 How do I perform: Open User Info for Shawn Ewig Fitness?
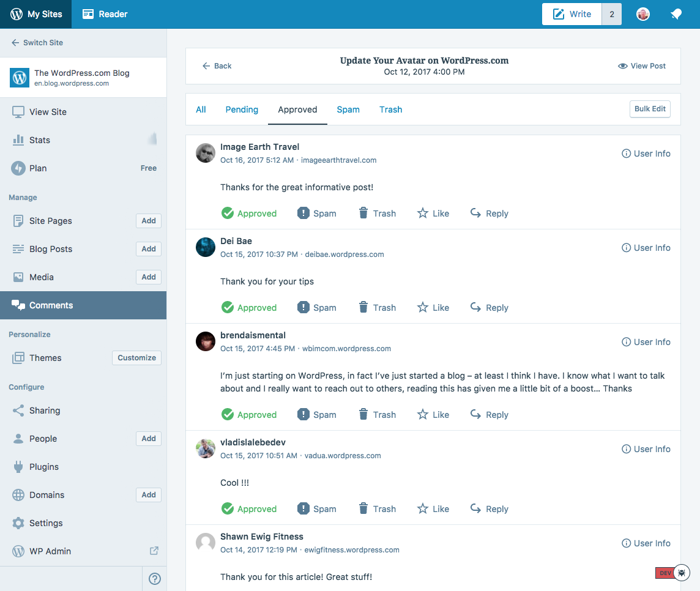(x=646, y=543)
